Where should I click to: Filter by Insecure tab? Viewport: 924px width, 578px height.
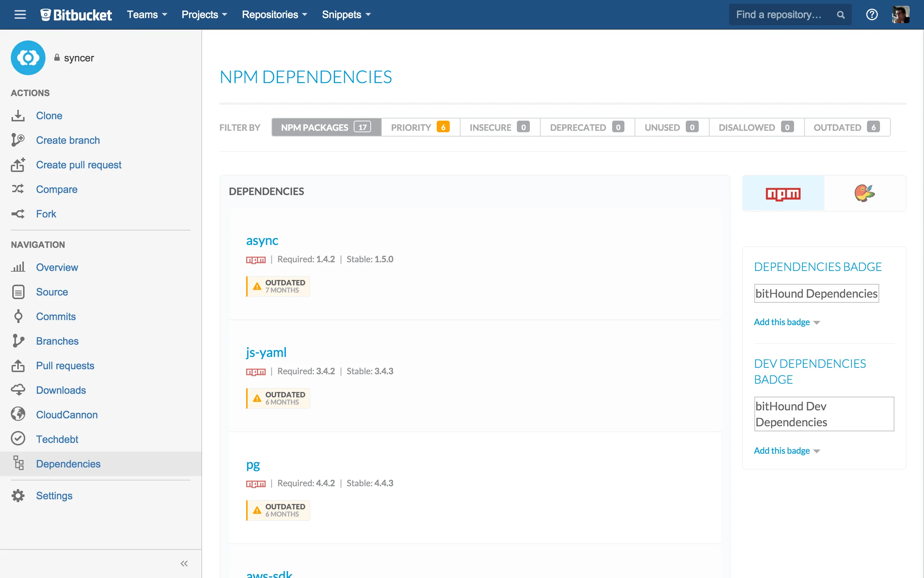point(500,127)
